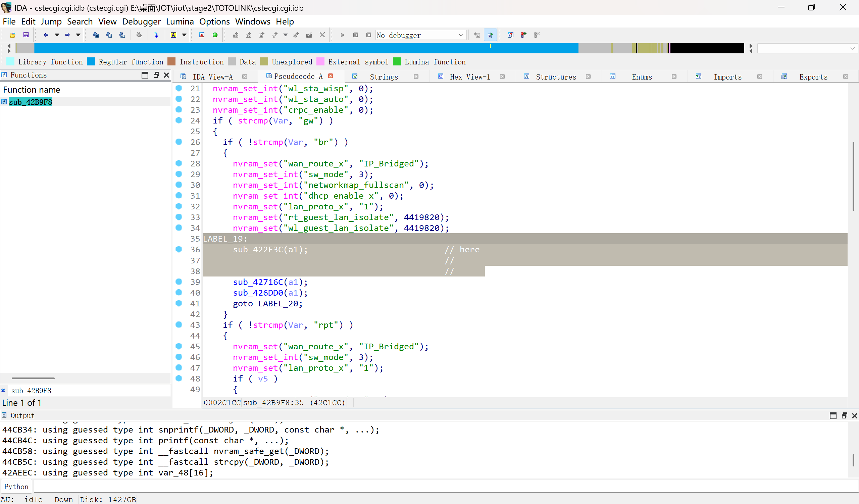Click the undefine X icon in toolbar

(x=322, y=35)
